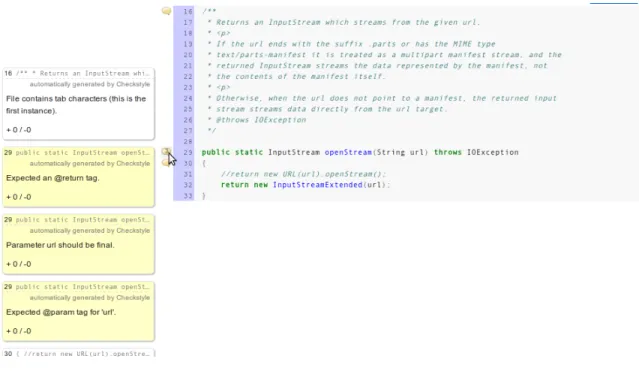Select the 'Parameter url should be final.' comment

(x=79, y=245)
